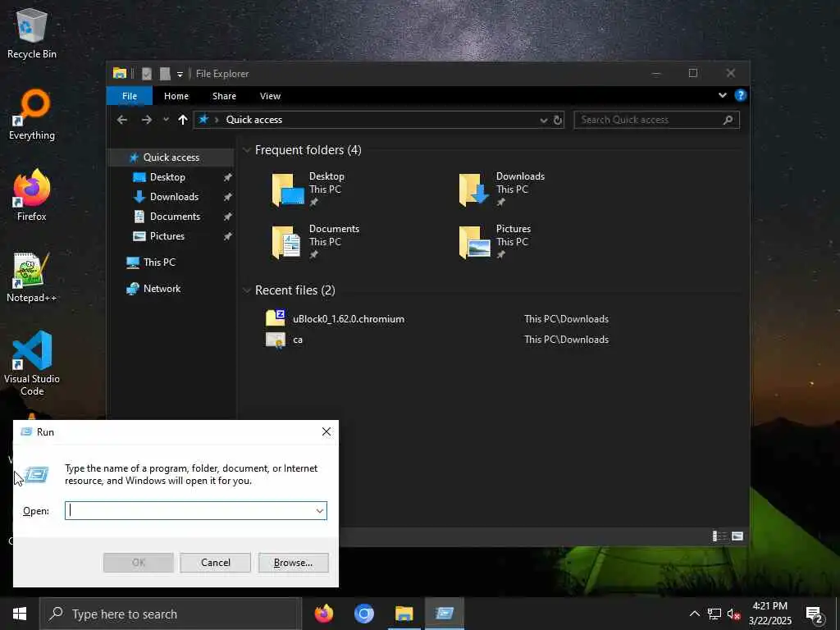
Task: Collapse the Frequent folders group
Action: [247, 151]
